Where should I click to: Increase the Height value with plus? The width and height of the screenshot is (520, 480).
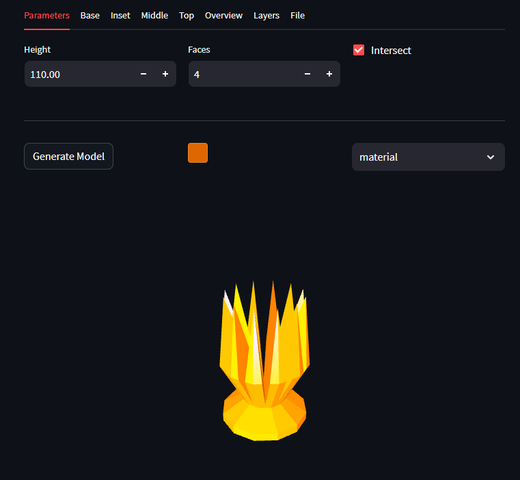pos(165,74)
